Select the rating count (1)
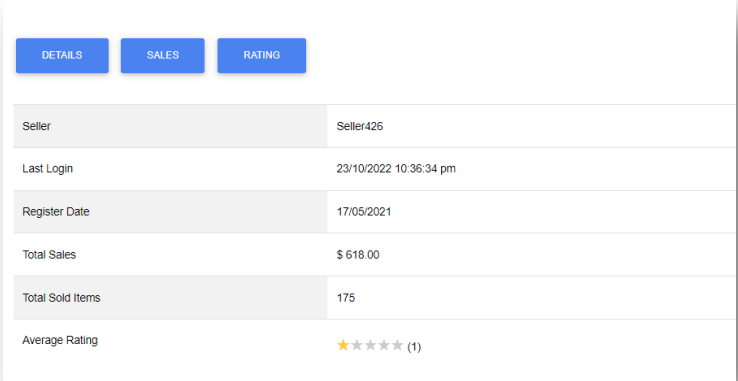The height and width of the screenshot is (381, 738). point(414,348)
